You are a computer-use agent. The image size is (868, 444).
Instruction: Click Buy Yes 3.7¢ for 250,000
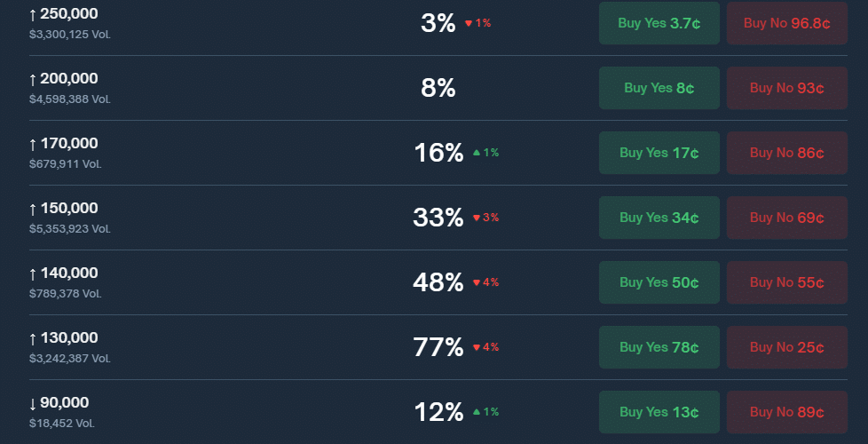coord(659,23)
